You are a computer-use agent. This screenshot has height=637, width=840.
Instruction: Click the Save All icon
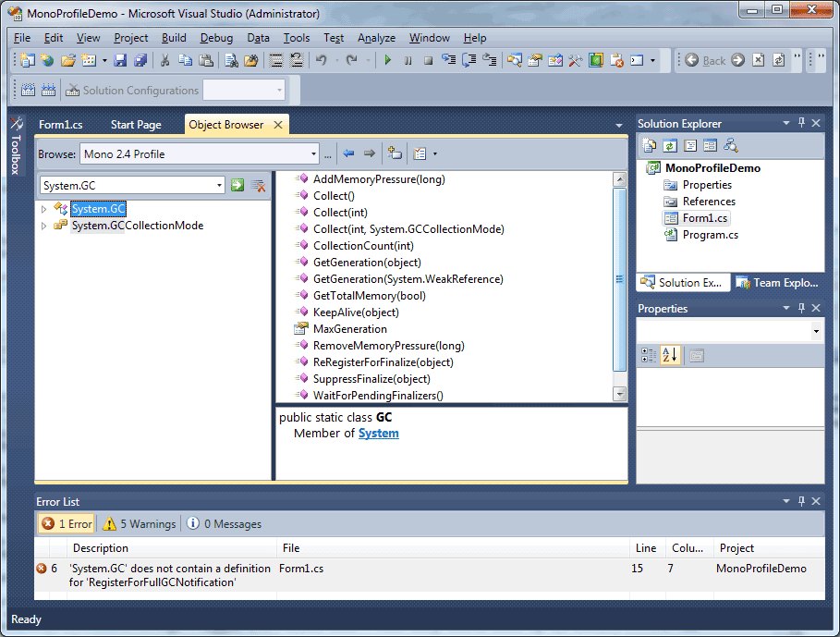140,60
